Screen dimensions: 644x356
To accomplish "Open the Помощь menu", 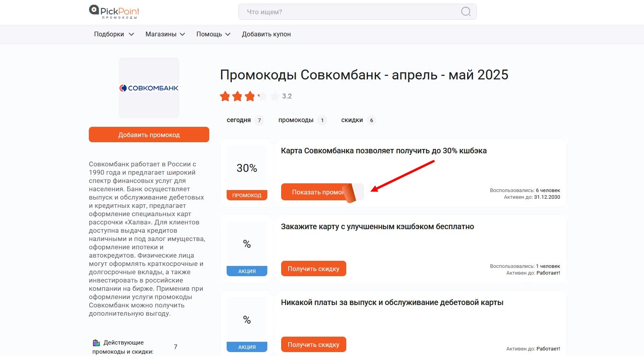I will tap(209, 34).
